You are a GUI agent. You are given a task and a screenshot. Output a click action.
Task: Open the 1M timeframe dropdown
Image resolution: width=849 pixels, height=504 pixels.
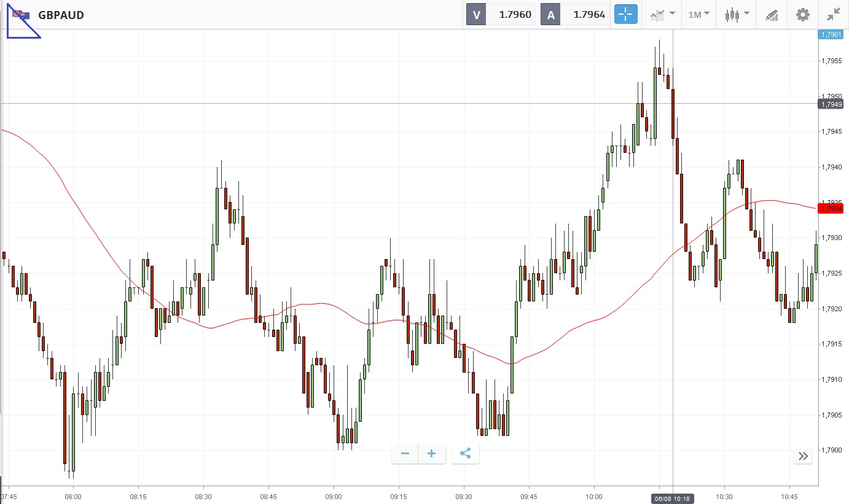698,15
